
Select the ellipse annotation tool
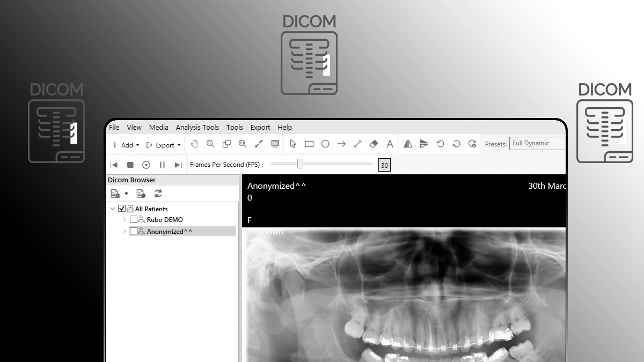click(x=325, y=144)
